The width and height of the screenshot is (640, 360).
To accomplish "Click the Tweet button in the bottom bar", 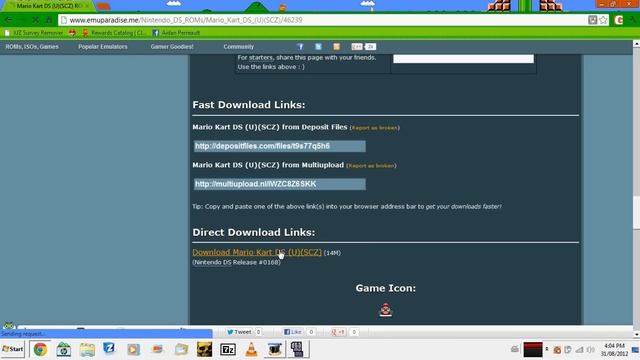I will [x=240, y=332].
